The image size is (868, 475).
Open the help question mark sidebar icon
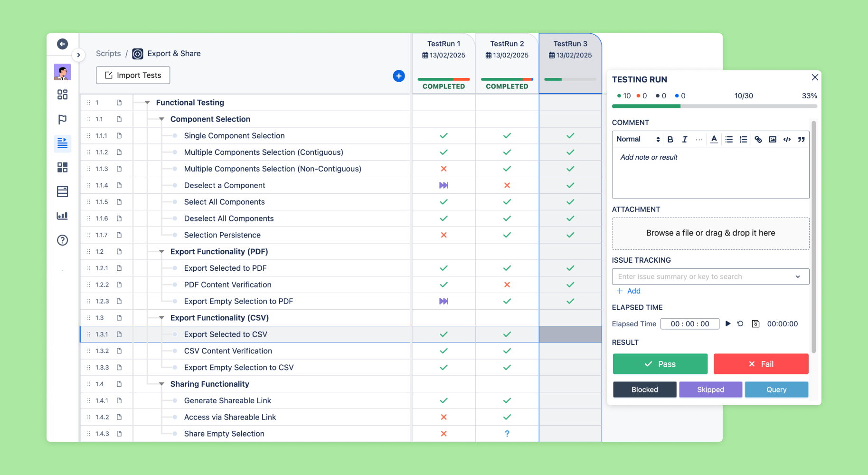[x=62, y=240]
